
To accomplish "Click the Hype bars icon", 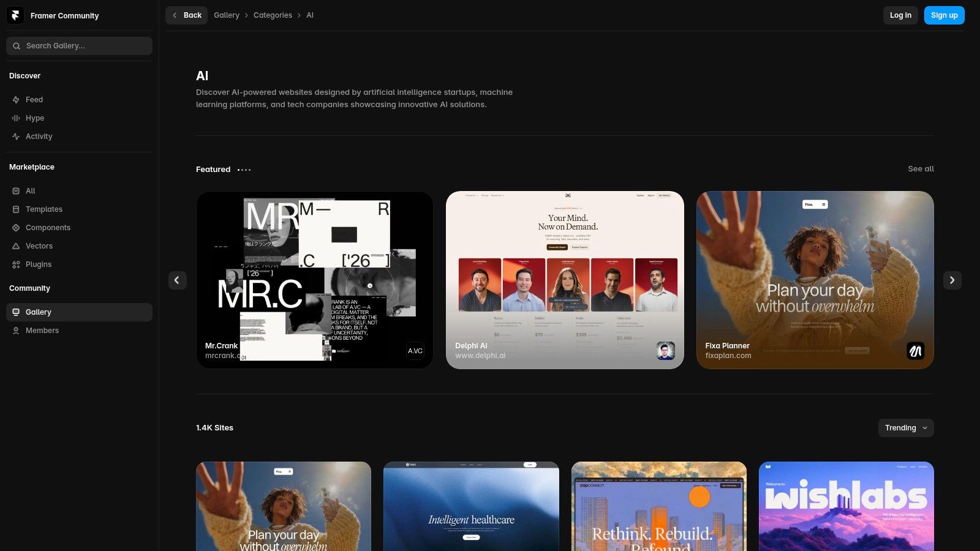I will pos(16,118).
